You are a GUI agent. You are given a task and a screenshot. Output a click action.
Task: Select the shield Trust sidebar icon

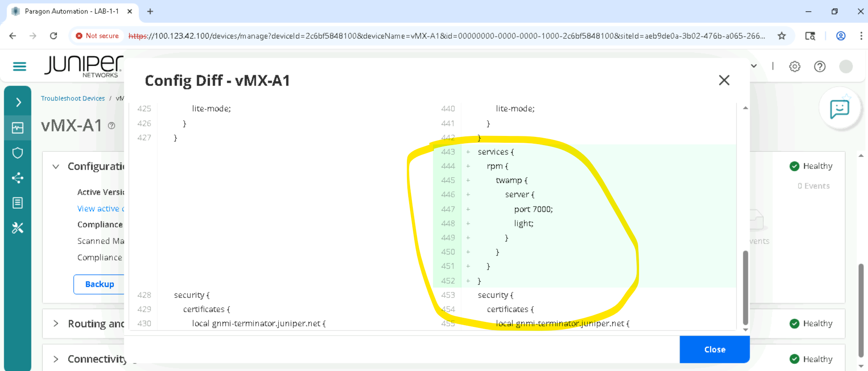point(18,153)
